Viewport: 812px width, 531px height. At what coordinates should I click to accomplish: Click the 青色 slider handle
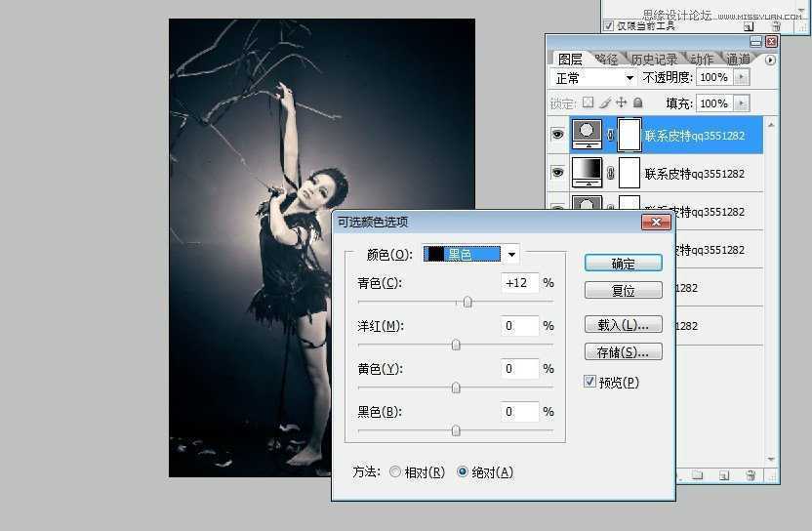(467, 302)
